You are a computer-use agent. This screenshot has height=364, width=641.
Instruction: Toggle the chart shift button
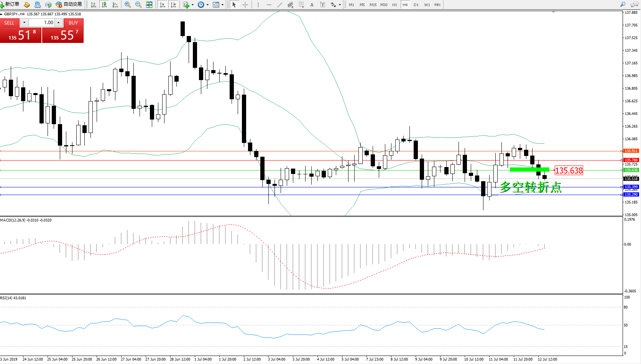(173, 5)
